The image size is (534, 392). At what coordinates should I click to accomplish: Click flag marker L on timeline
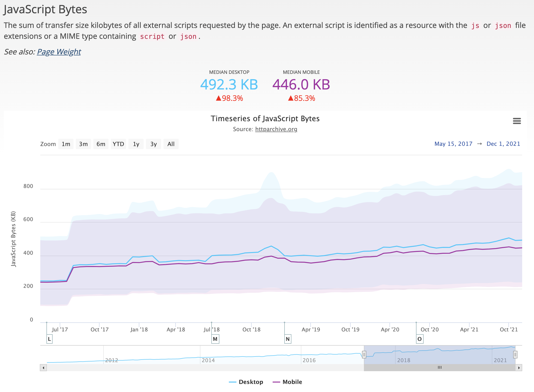(x=49, y=339)
